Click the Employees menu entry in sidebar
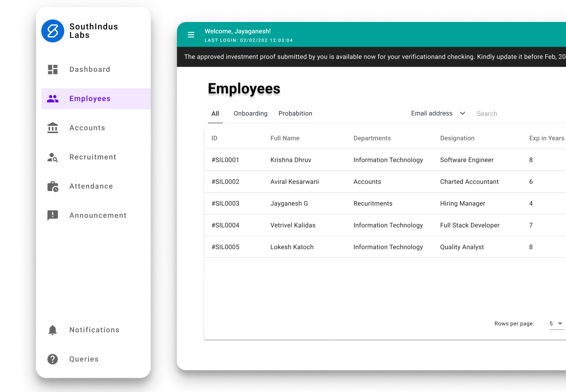The width and height of the screenshot is (566, 392). [x=90, y=99]
